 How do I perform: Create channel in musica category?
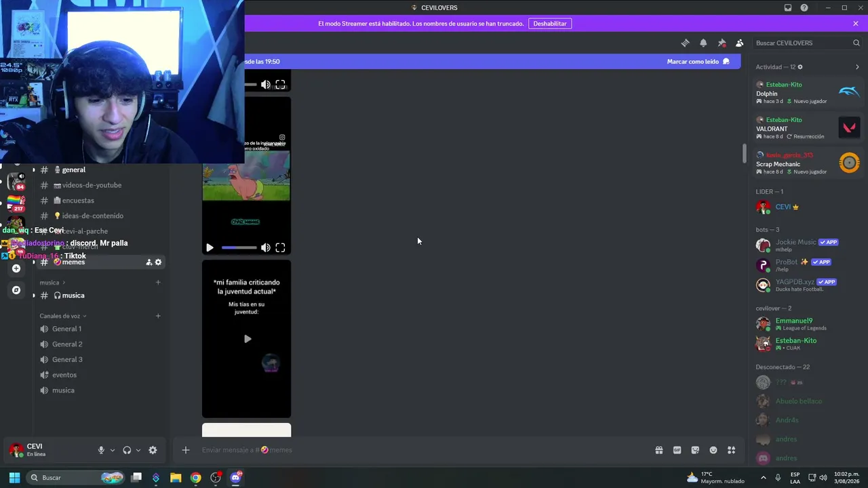tap(158, 283)
